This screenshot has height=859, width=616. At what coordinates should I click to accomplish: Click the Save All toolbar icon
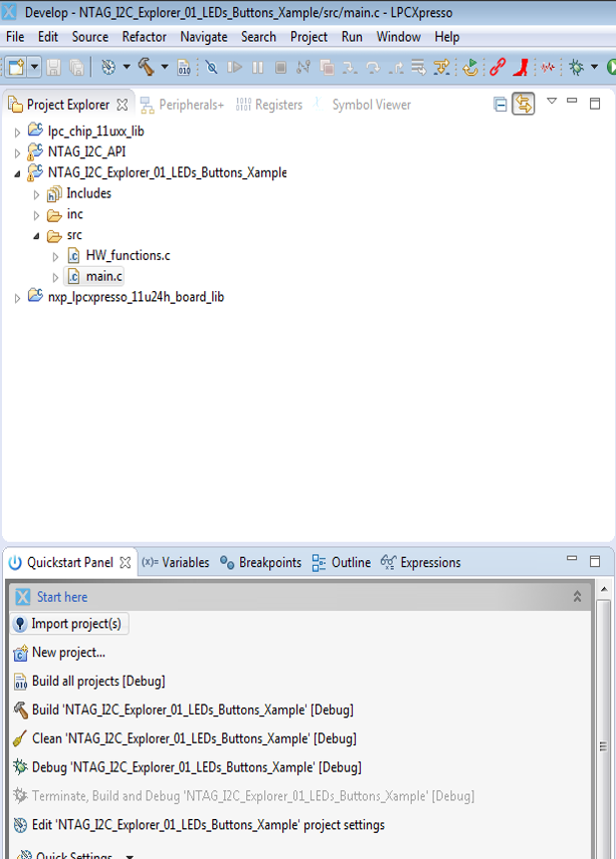(x=76, y=68)
